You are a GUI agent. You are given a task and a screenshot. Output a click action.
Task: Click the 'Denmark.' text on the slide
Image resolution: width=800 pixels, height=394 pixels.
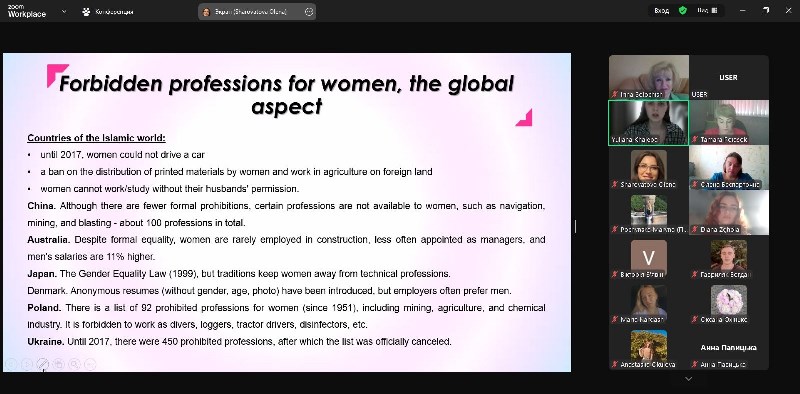[47, 291]
